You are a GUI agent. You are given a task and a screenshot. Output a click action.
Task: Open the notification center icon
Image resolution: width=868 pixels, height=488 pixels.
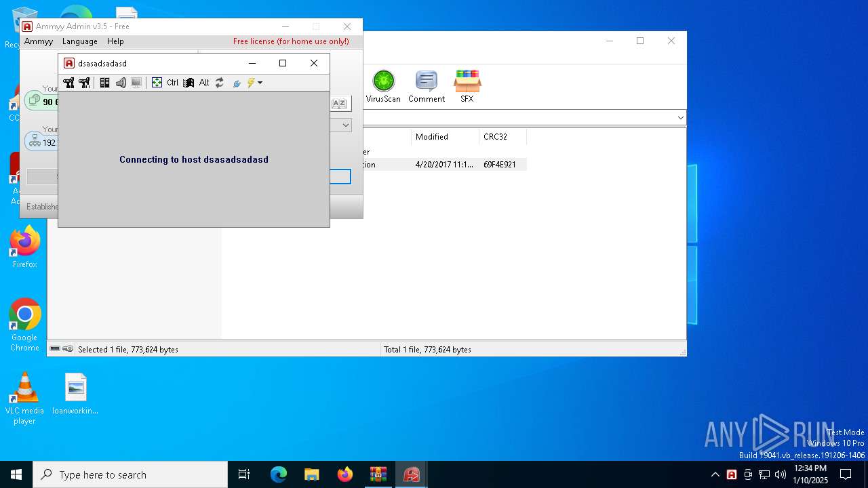pos(846,474)
